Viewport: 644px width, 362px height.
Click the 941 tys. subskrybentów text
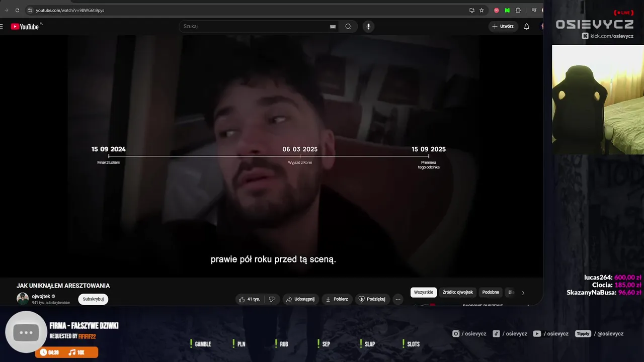[51, 303]
